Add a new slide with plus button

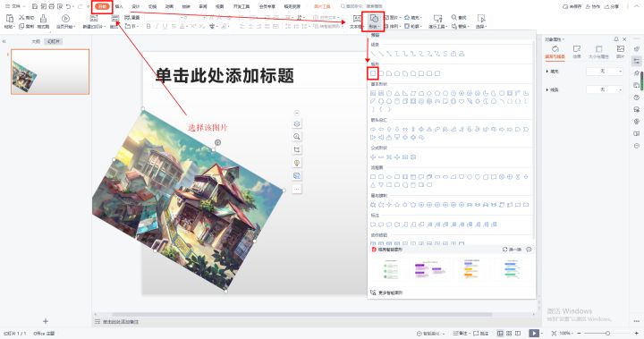46,321
